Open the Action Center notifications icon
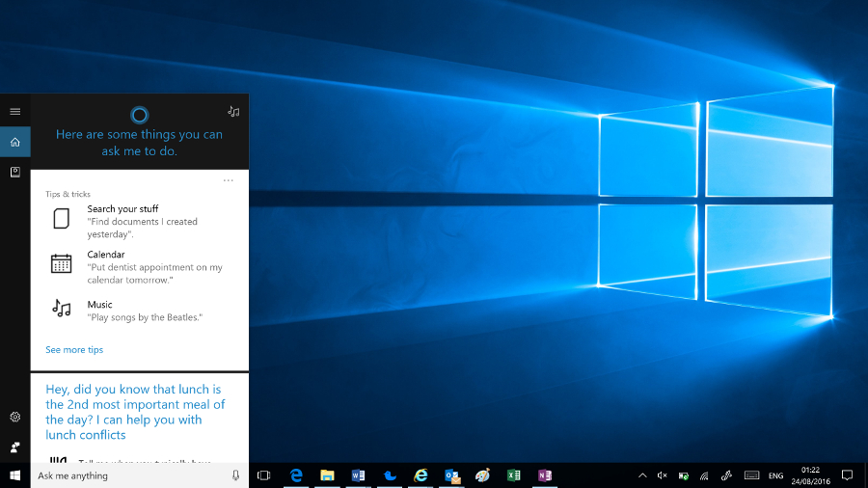This screenshot has width=868, height=488. pos(847,475)
